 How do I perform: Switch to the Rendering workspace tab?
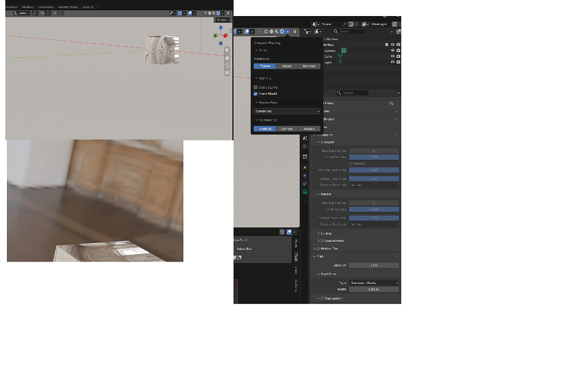[x=28, y=7]
